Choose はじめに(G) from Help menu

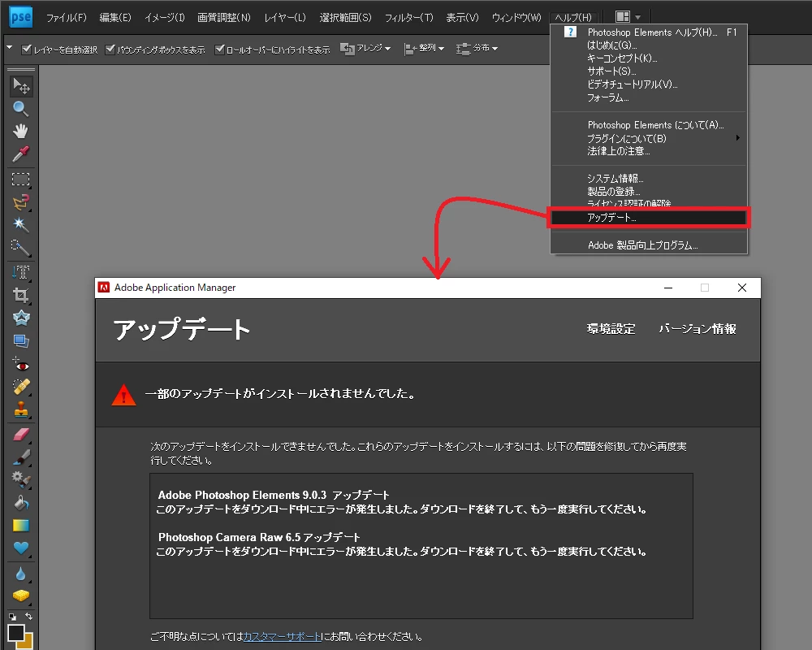649,45
